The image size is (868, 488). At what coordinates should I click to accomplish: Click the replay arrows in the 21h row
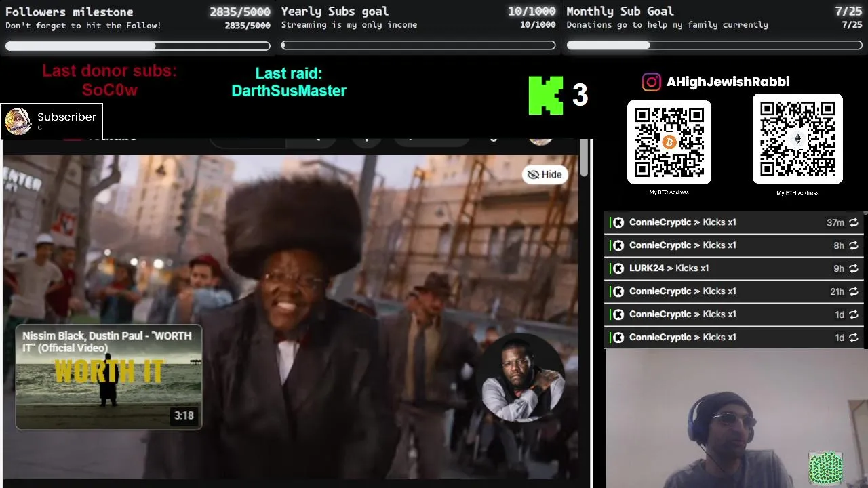[854, 291]
